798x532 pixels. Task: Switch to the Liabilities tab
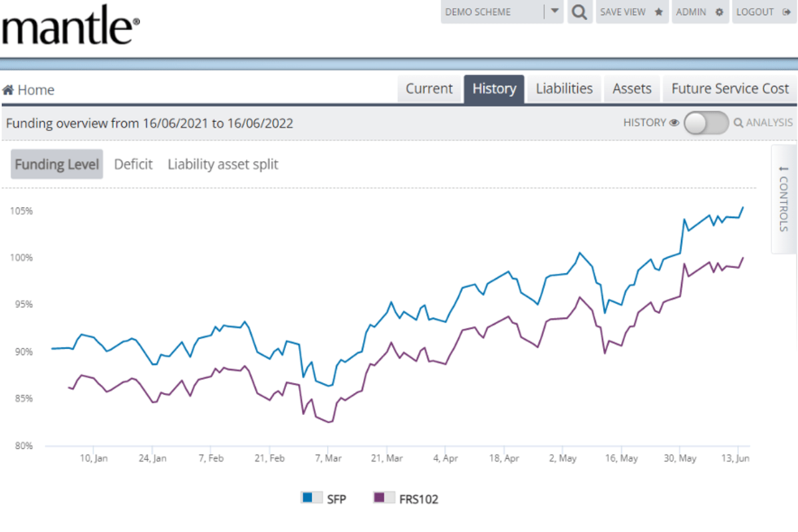(564, 88)
